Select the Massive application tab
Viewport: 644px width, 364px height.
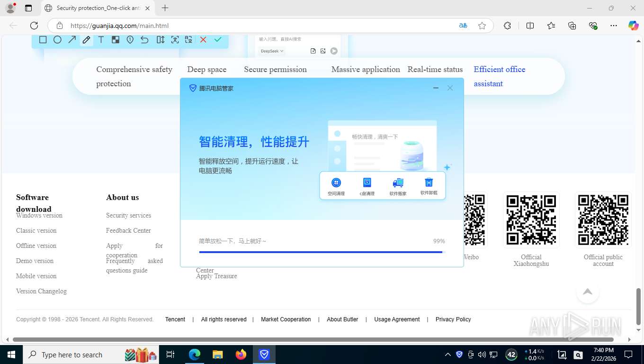click(x=366, y=69)
